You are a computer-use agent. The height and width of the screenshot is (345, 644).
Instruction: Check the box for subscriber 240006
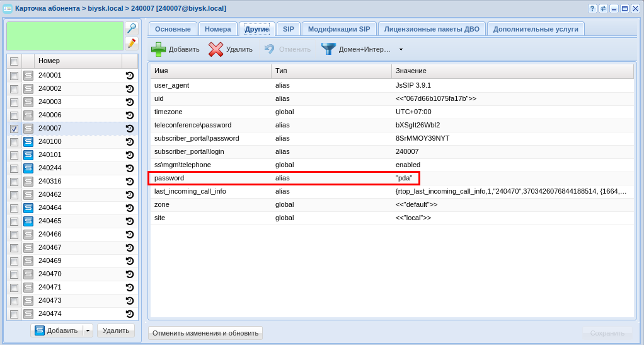(14, 115)
